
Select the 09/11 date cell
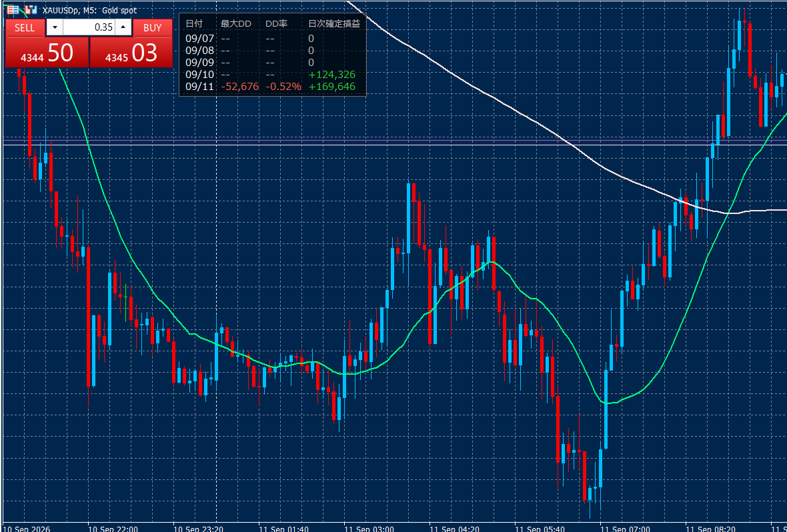pyautogui.click(x=199, y=87)
